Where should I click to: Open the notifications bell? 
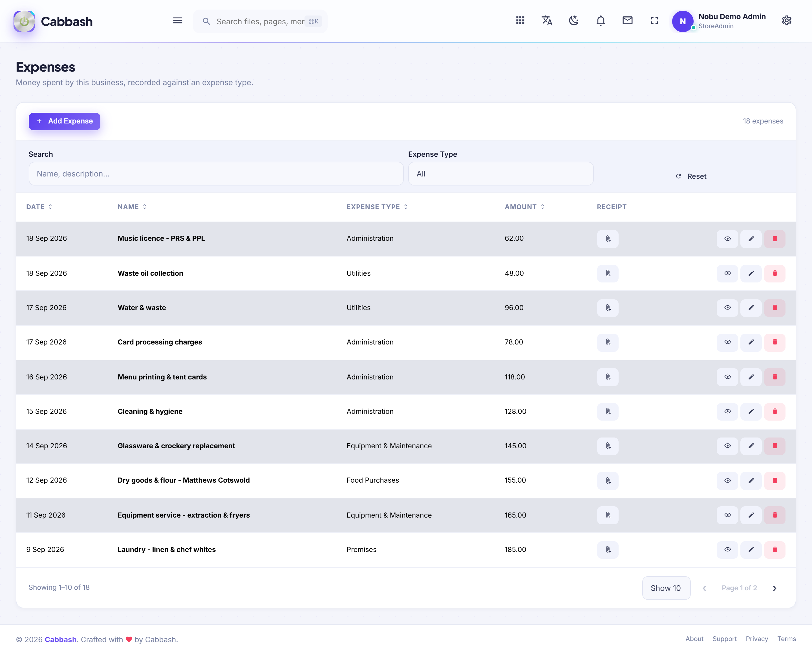tap(601, 21)
